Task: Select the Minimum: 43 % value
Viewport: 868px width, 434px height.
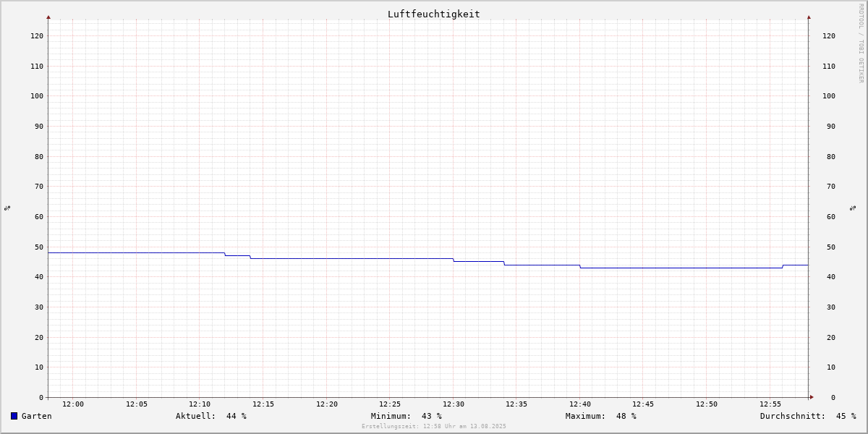Action: pos(407,416)
